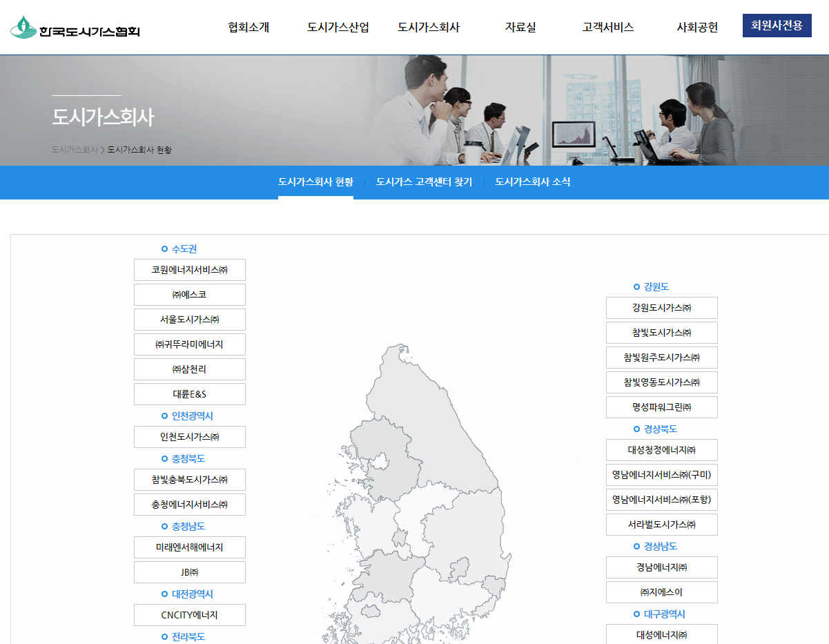Open 참빛원주도시가스㈜ company

[662, 358]
